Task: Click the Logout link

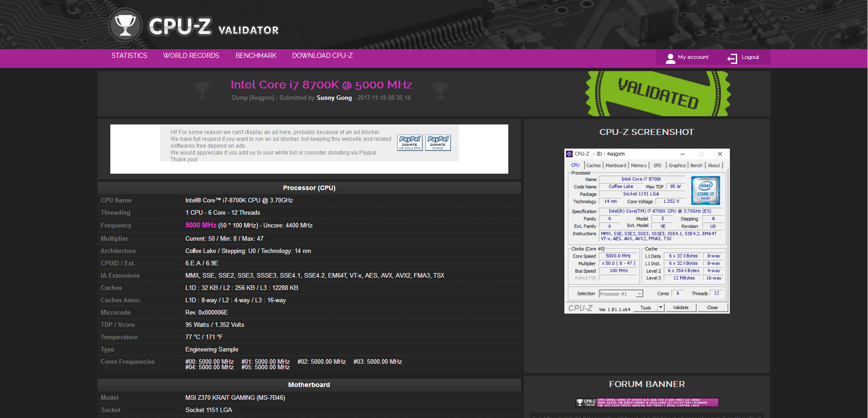Action: coord(750,57)
